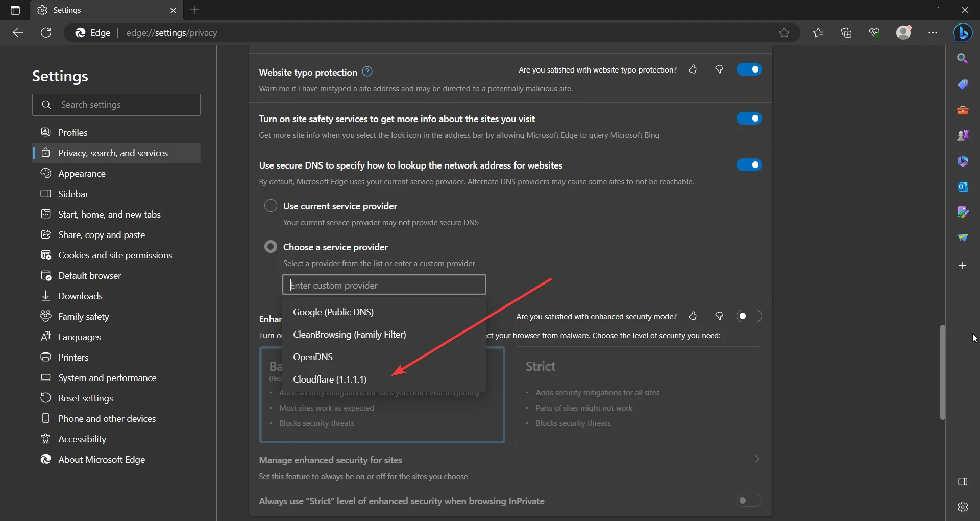This screenshot has height=521, width=980.
Task: Toggle Website typo protection switch
Action: [749, 69]
